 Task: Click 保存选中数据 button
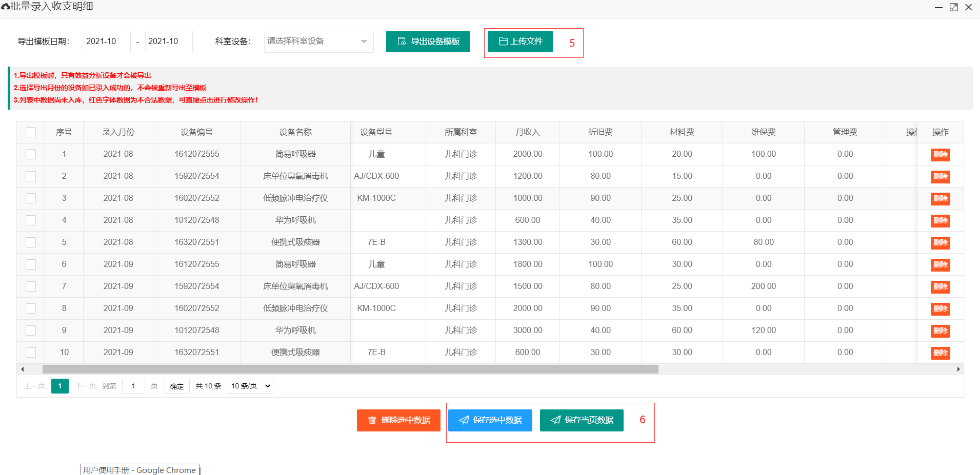coord(490,420)
